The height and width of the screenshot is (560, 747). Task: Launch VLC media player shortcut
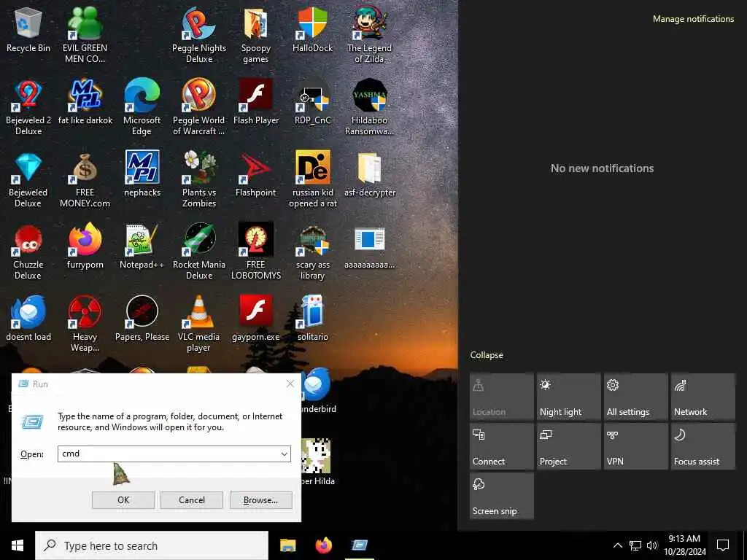coord(198,324)
